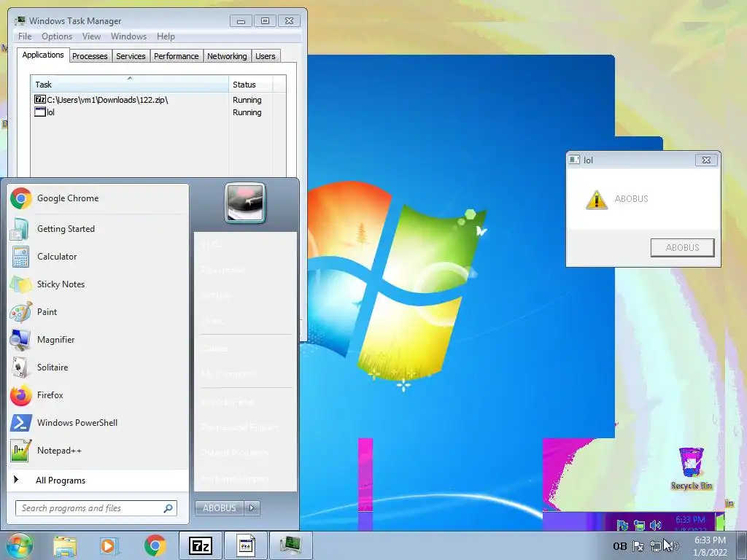
Task: Launch Windows Media Player from the taskbar
Action: pos(109,545)
